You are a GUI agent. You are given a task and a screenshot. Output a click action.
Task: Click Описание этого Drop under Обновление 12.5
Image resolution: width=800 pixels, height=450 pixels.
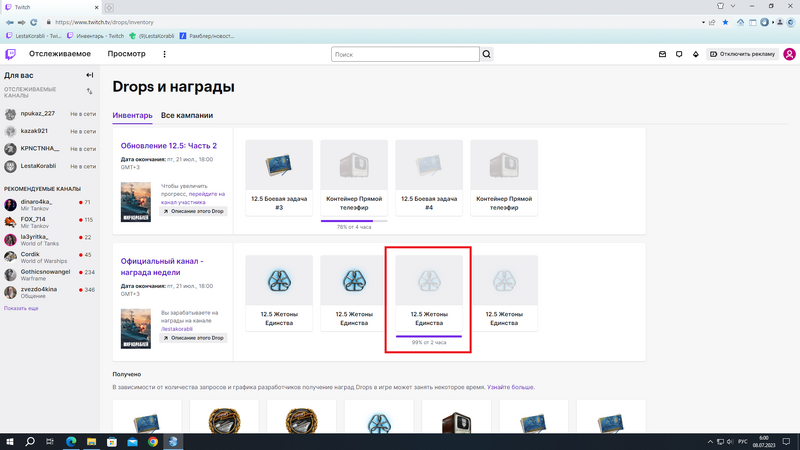point(194,211)
